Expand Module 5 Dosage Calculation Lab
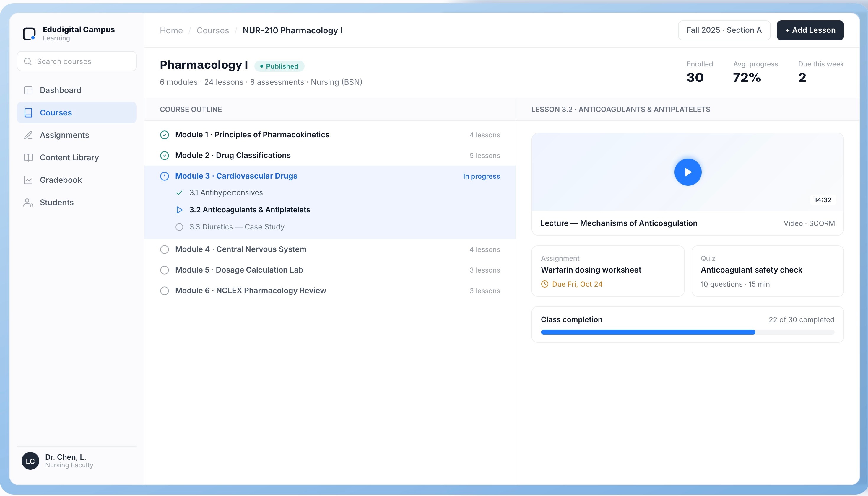This screenshot has height=496, width=868. point(330,270)
